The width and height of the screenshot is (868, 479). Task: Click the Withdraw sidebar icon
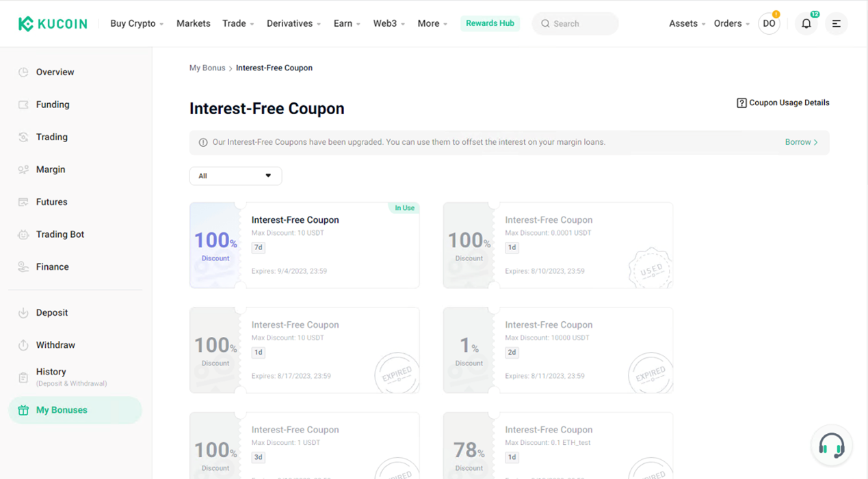tap(23, 345)
